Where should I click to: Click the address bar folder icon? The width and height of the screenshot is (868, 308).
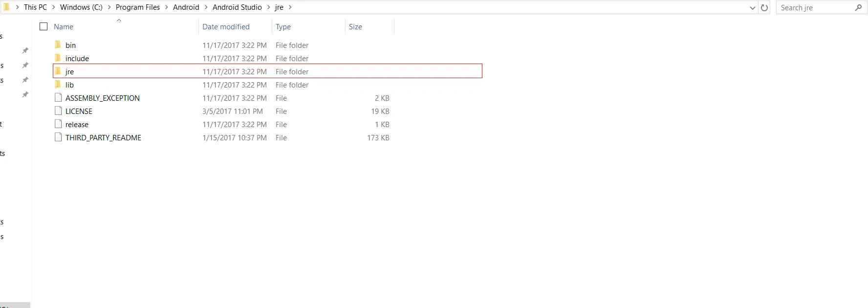[x=6, y=7]
